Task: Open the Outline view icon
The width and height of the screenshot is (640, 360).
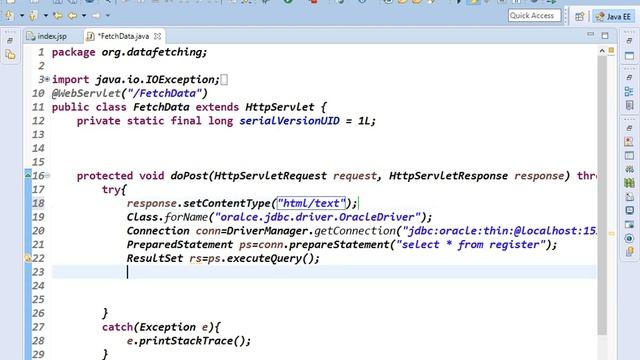Action: 629,91
